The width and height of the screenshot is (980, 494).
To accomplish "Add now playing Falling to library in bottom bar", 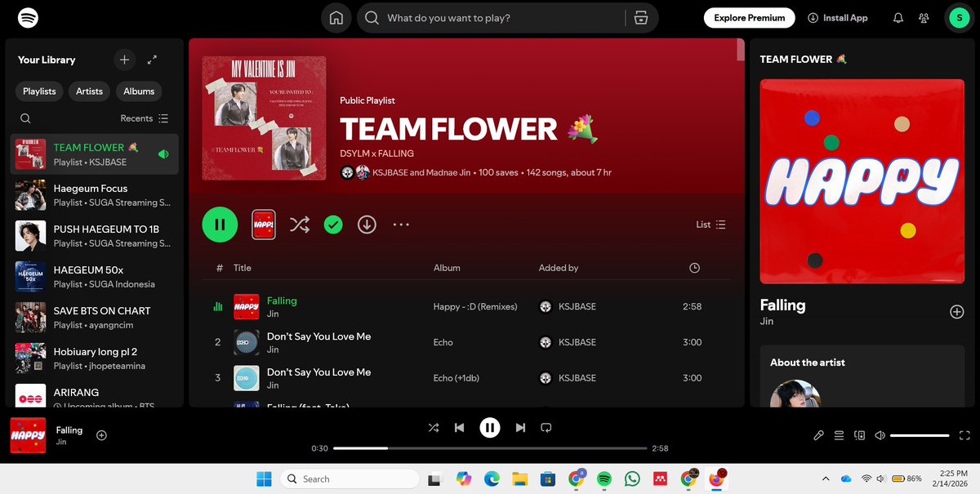I will (x=102, y=435).
